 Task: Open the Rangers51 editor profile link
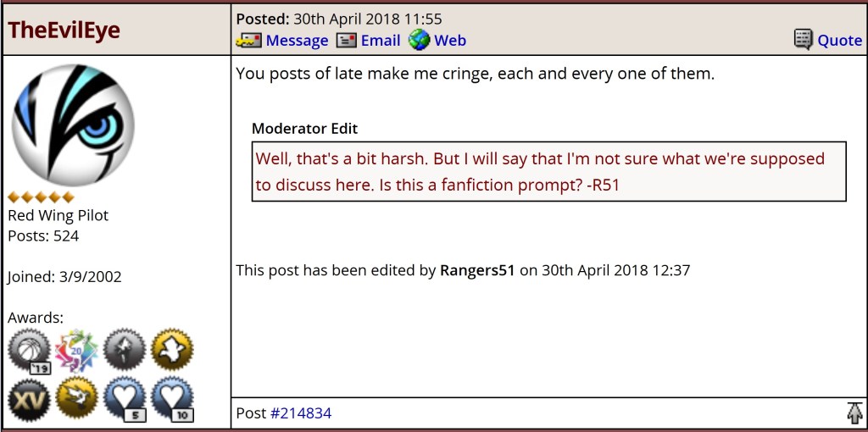(x=477, y=271)
